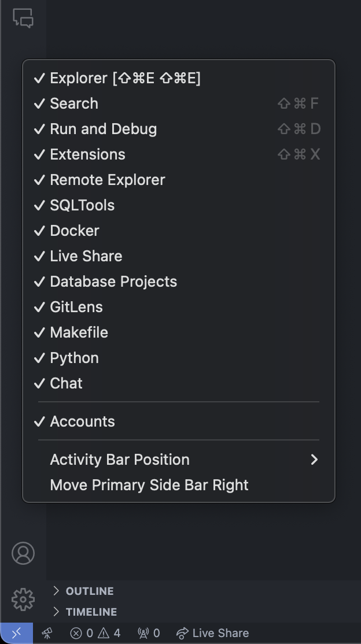
Task: Open the Activity Bar Position submenu
Action: 179,460
